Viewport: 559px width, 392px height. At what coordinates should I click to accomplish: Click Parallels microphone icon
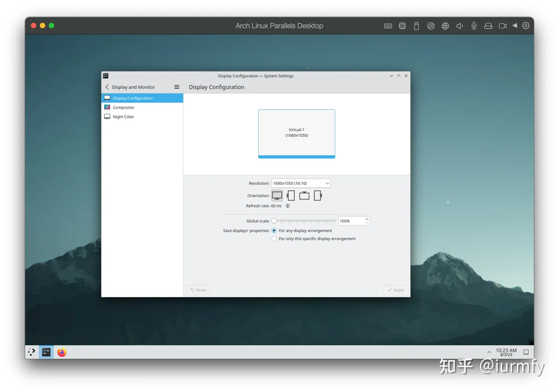coord(474,26)
